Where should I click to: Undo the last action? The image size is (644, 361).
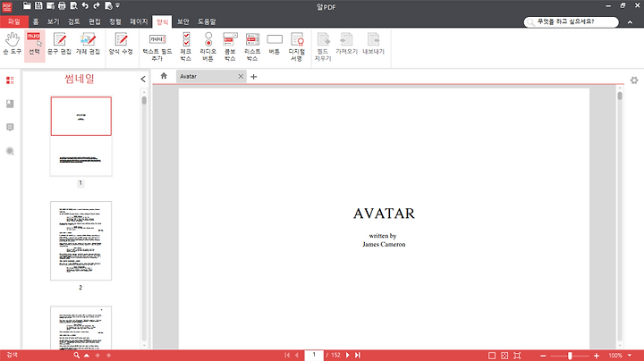pos(85,5)
